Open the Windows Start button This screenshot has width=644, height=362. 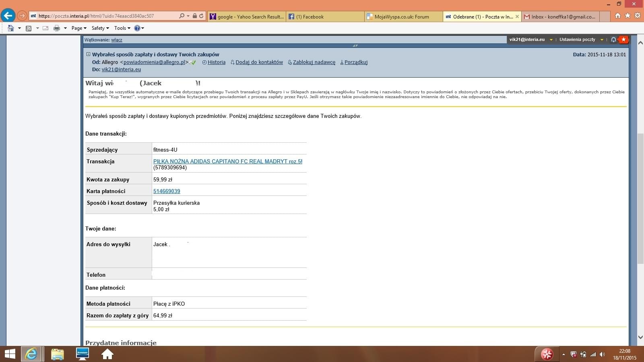coord(10,354)
